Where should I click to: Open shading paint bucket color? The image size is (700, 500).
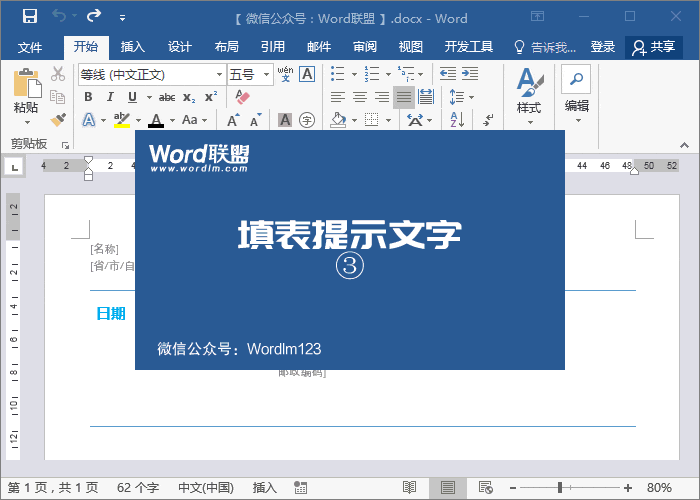[x=338, y=120]
